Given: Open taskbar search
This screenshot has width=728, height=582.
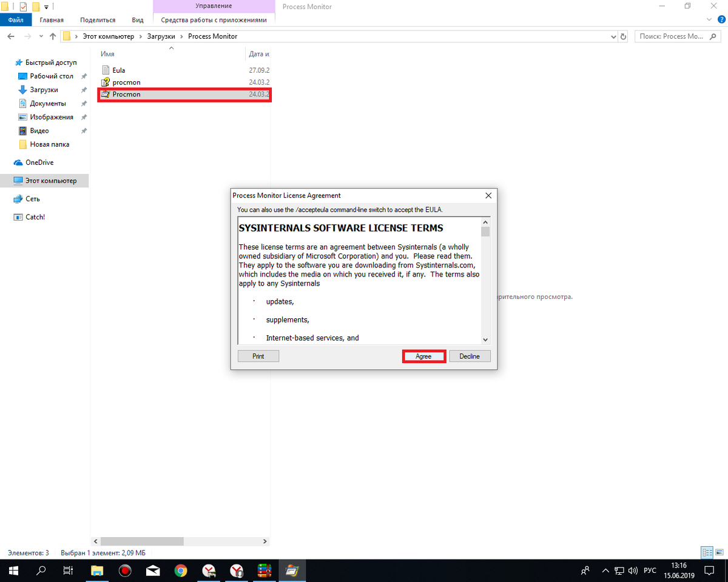Looking at the screenshot, I should click(x=41, y=570).
